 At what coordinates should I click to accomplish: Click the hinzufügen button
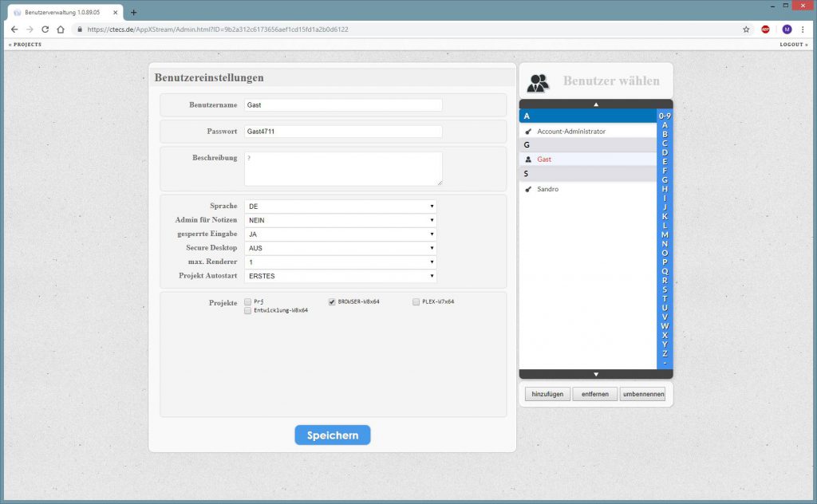(x=547, y=394)
